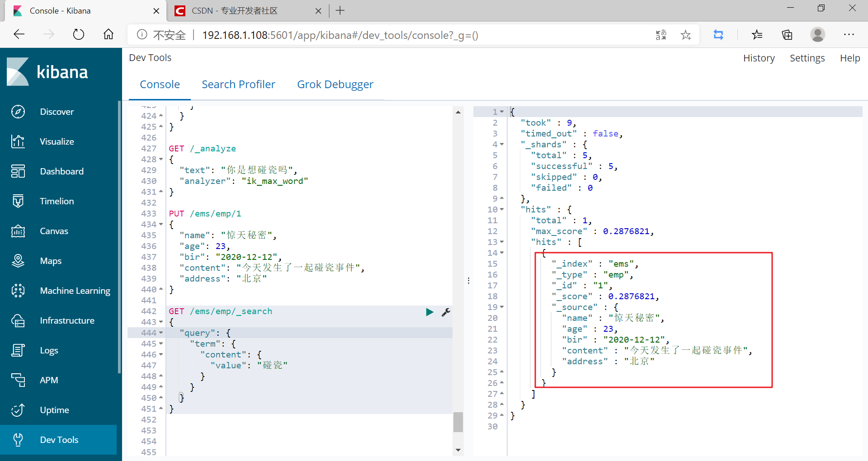Click the Uptime icon in the sidebar
Viewport: 868px width, 461px height.
tap(18, 410)
